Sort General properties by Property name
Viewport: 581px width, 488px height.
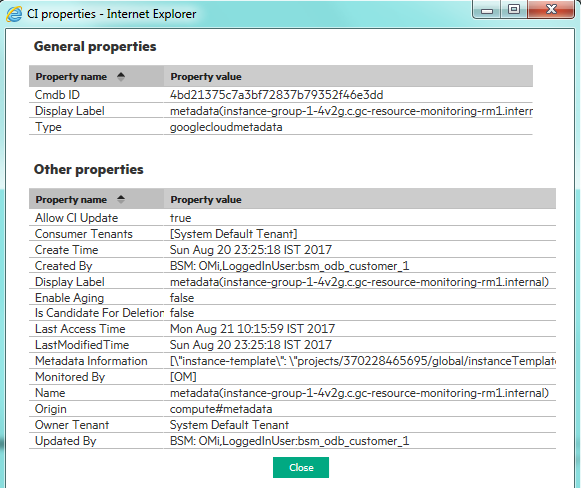71,76
